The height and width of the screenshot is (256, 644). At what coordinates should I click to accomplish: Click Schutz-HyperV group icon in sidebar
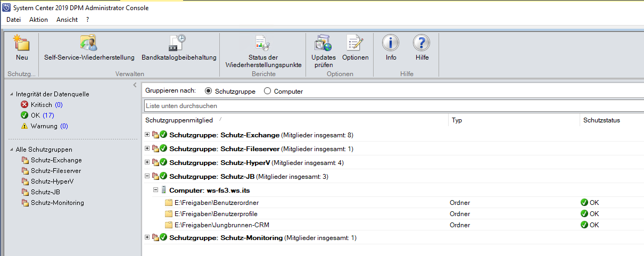pyautogui.click(x=24, y=181)
